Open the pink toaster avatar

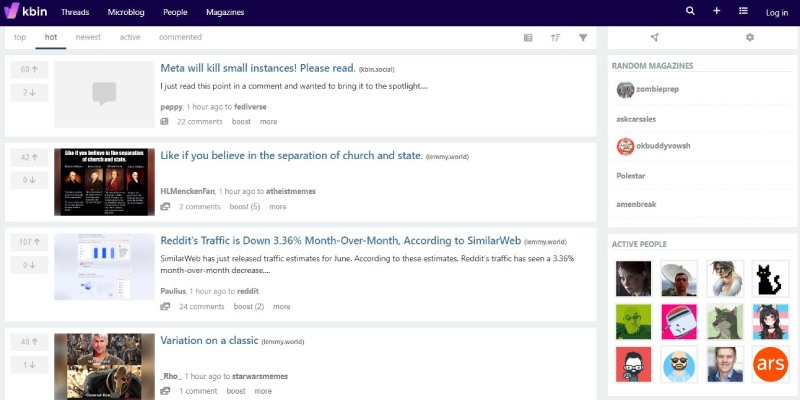[x=679, y=321]
